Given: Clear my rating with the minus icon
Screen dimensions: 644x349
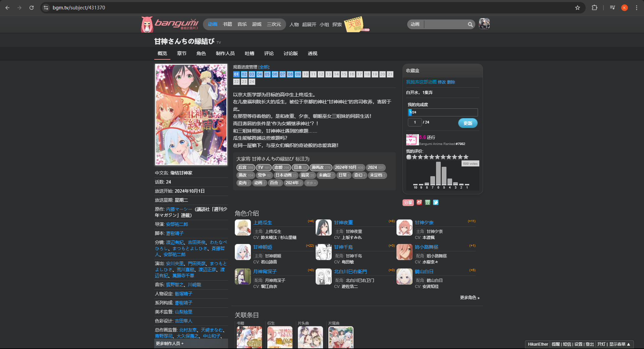Looking at the screenshot, I should (x=409, y=157).
